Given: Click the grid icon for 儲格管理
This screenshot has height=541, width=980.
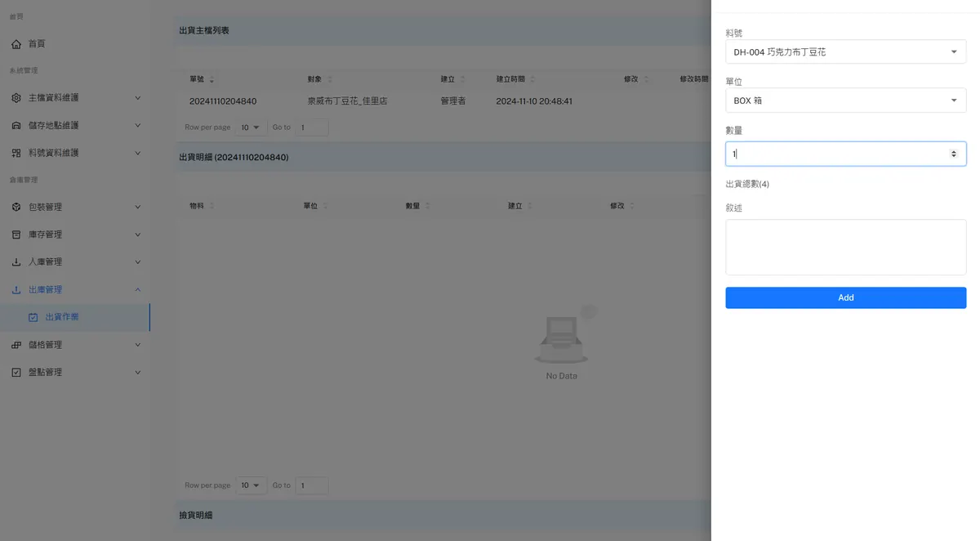Looking at the screenshot, I should pyautogui.click(x=16, y=345).
